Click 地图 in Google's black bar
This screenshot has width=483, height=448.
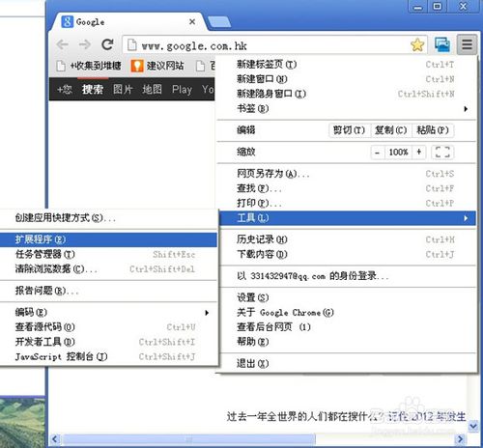pos(152,89)
